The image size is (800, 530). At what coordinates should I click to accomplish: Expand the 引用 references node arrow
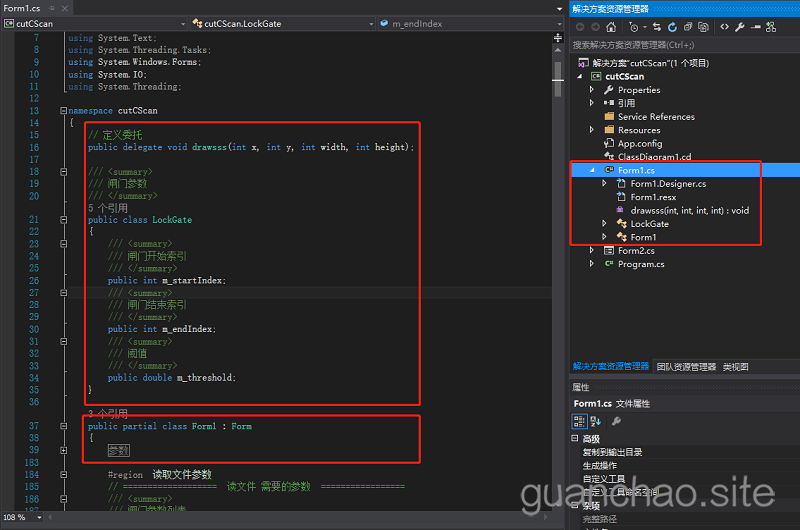point(592,103)
